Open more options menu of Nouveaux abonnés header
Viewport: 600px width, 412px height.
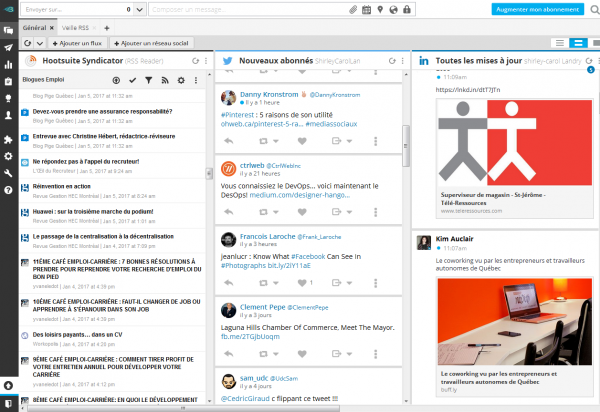[403, 61]
